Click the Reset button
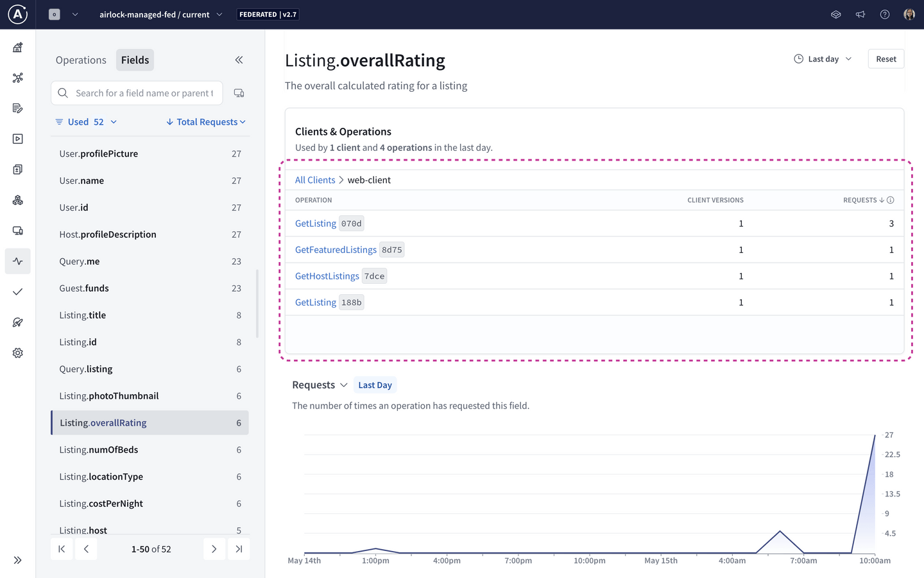The width and height of the screenshot is (924, 578). (886, 58)
